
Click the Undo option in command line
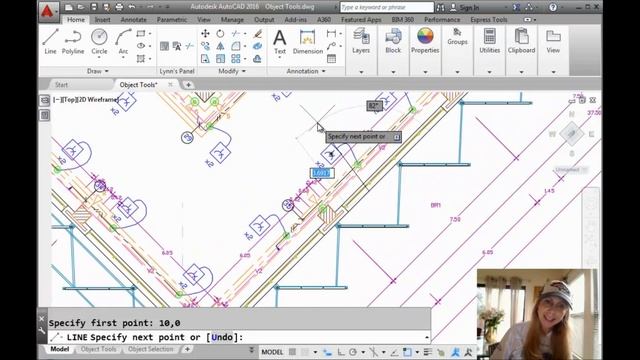point(222,338)
